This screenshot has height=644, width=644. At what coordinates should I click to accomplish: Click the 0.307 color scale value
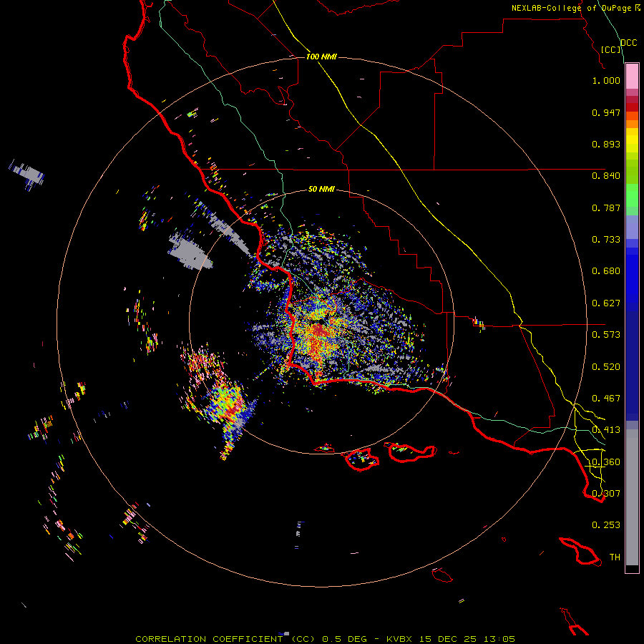[606, 494]
